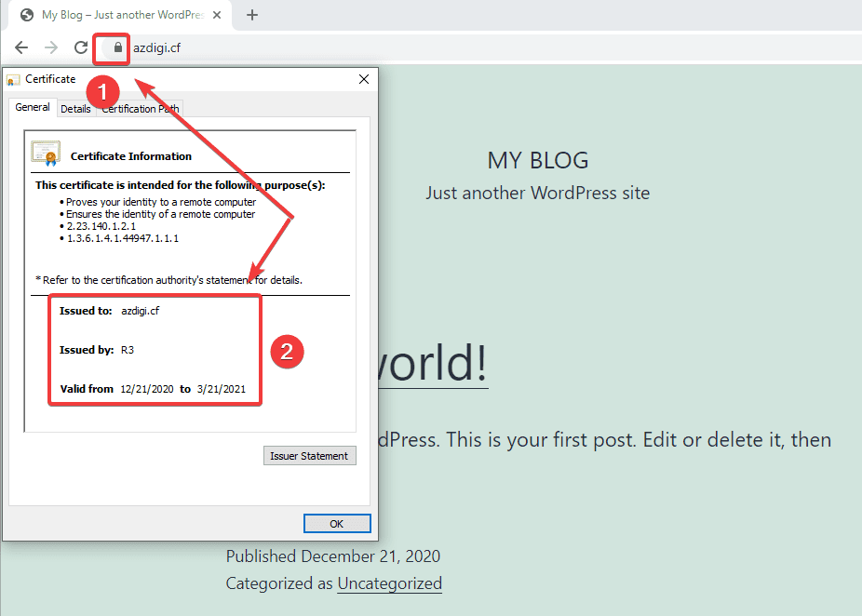Select the My Blog browser tab title
This screenshot has height=616, width=862.
click(121, 15)
